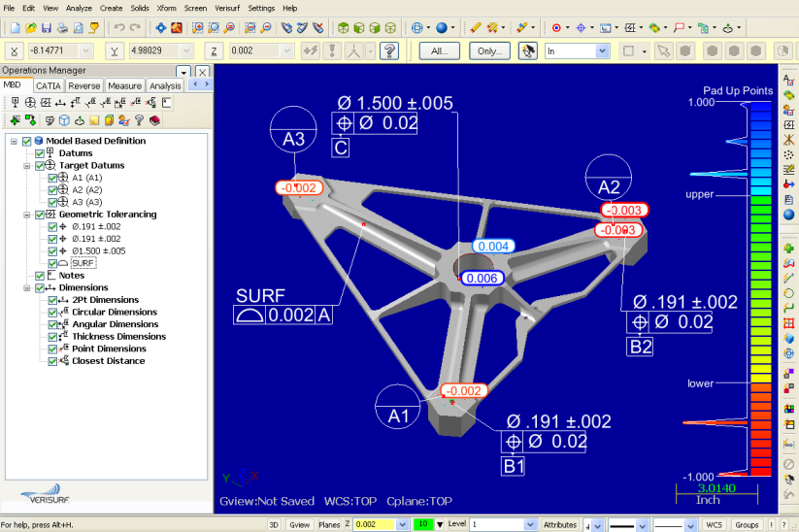This screenshot has height=532, width=799.
Task: Click the green color swatch showing 10
Action: (423, 524)
